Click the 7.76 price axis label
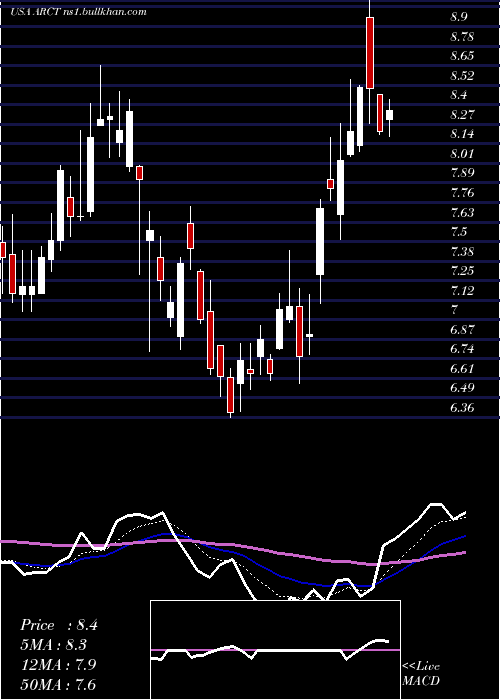The image size is (500, 700). pyautogui.click(x=462, y=193)
